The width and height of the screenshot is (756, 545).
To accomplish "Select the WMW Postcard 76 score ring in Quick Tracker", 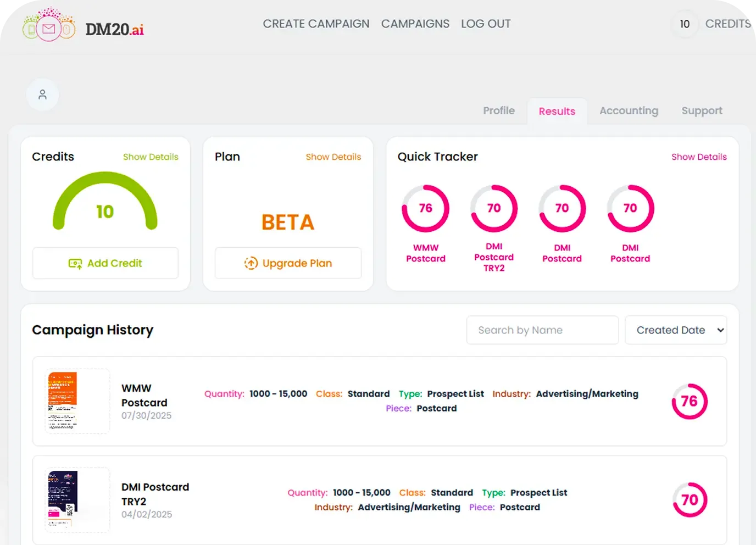I will [425, 208].
